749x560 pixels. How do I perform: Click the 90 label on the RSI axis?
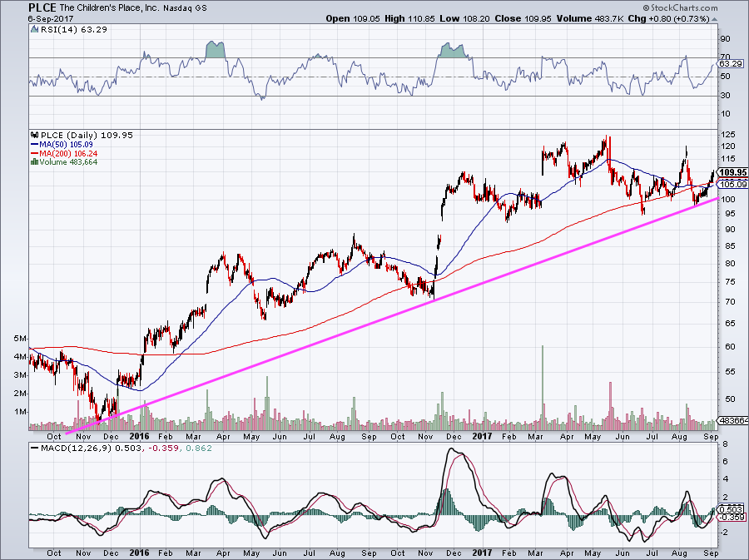click(726, 38)
